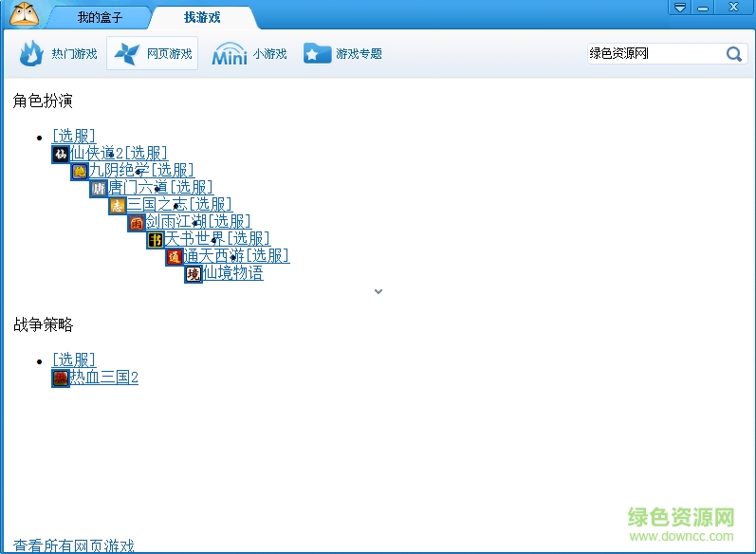Open the 热血三国2 game link

pyautogui.click(x=104, y=378)
